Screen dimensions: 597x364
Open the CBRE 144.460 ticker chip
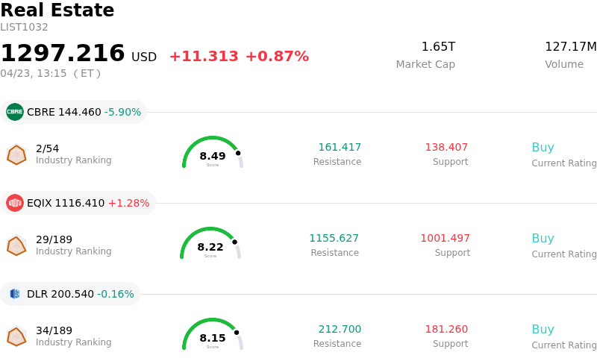[x=73, y=112]
